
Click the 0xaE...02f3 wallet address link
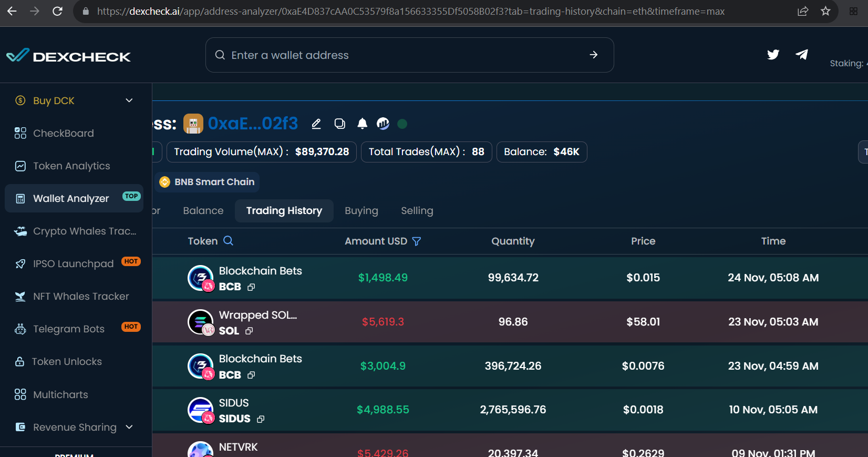pos(253,124)
